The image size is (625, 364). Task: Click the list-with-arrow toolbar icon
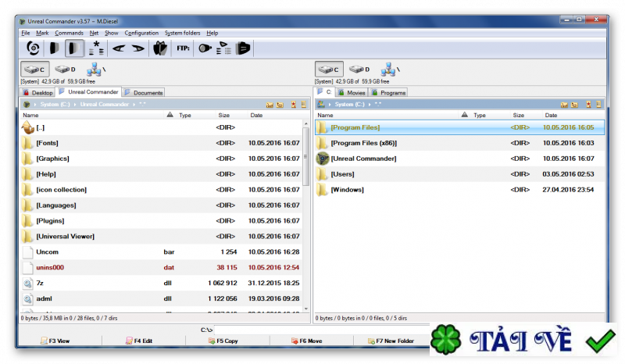tap(223, 48)
